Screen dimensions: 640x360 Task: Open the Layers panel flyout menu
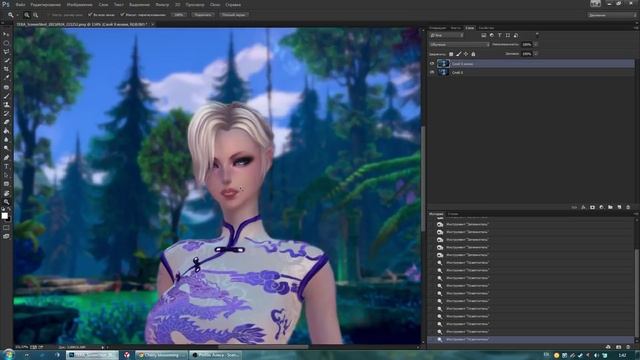pyautogui.click(x=636, y=28)
